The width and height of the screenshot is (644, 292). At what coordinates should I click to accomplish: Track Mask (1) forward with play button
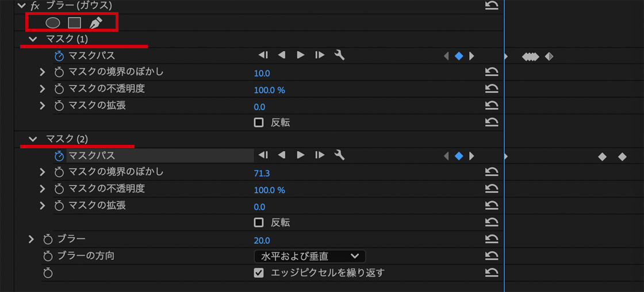point(300,56)
